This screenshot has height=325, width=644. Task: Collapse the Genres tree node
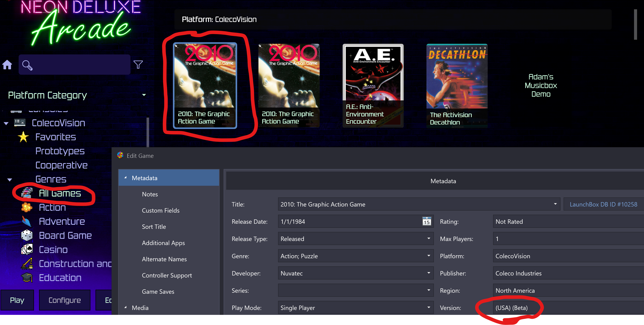pos(9,180)
